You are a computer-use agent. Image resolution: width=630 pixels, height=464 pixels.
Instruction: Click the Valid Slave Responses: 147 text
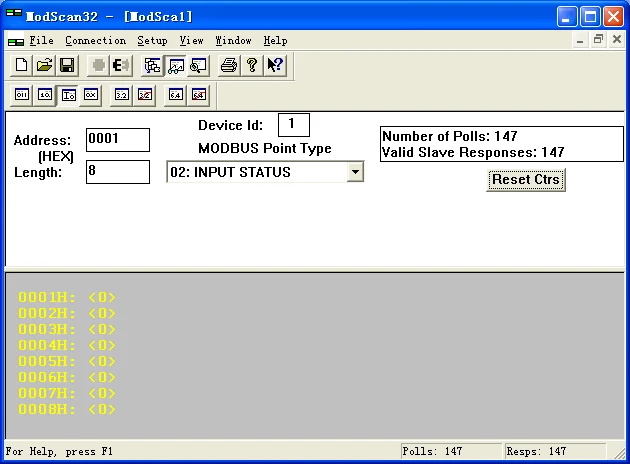pyautogui.click(x=473, y=152)
